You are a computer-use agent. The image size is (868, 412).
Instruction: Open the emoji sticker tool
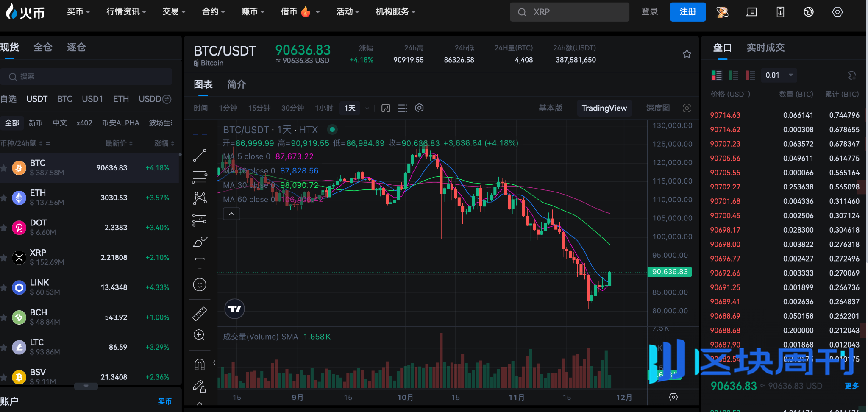click(x=200, y=285)
